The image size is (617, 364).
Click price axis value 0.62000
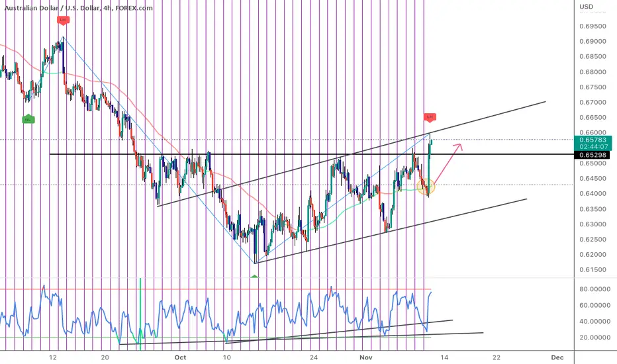point(593,255)
